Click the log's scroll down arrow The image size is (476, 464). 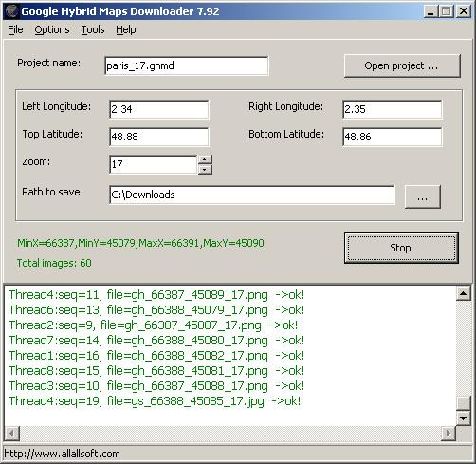[463, 418]
